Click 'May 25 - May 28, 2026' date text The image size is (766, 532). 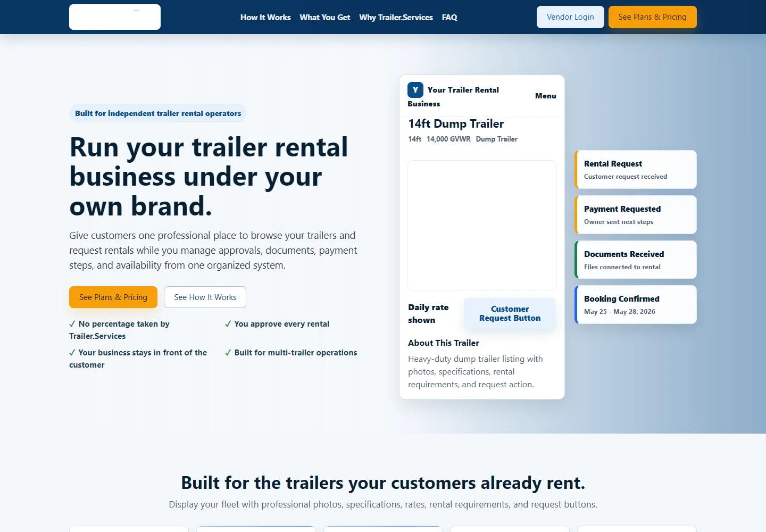(620, 312)
